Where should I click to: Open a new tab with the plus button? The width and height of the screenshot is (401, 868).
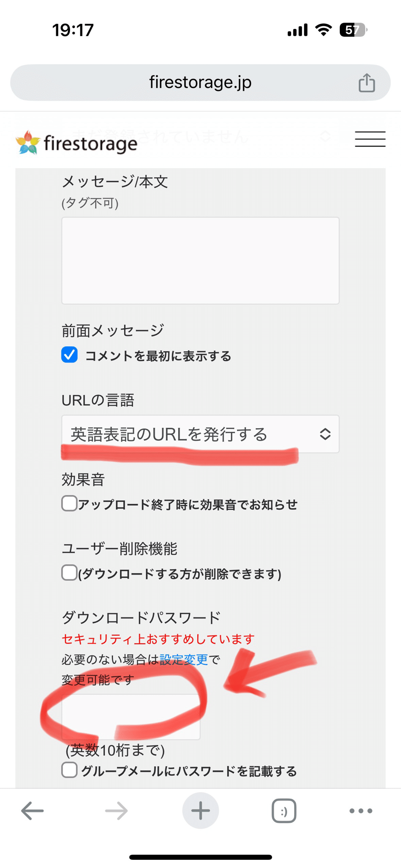point(200,811)
